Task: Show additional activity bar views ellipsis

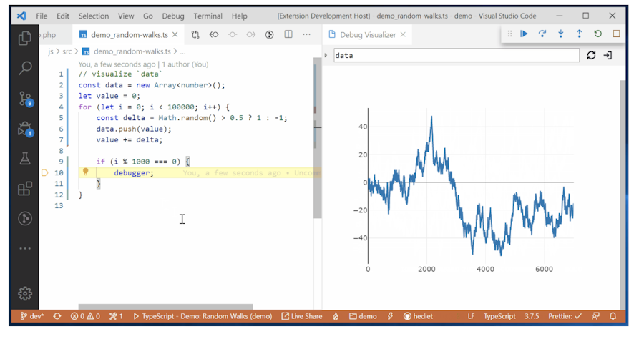Action: tap(24, 248)
